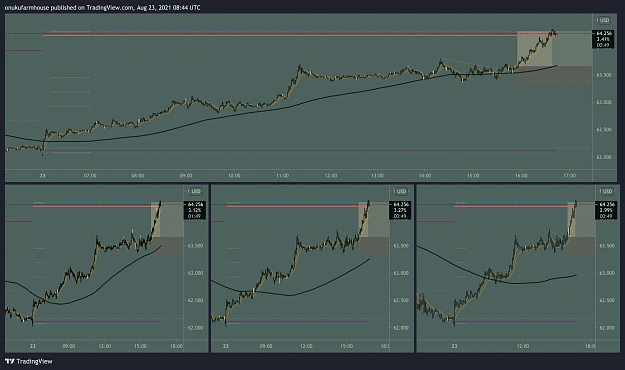
Task: Open USD currency selector in bottom-right chart
Action: pyautogui.click(x=606, y=191)
